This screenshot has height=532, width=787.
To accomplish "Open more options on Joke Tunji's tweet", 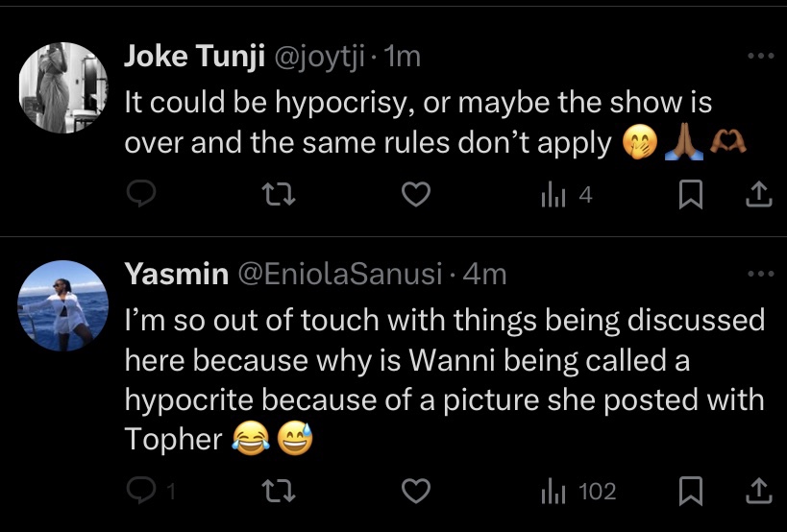I will (x=760, y=57).
